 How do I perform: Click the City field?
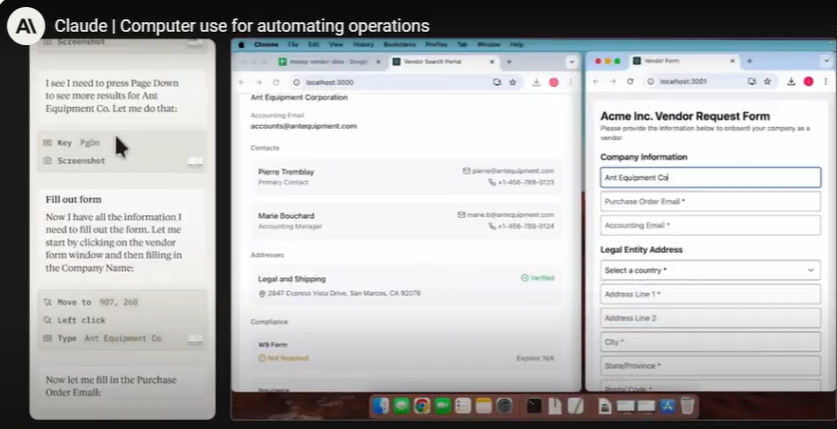(710, 342)
